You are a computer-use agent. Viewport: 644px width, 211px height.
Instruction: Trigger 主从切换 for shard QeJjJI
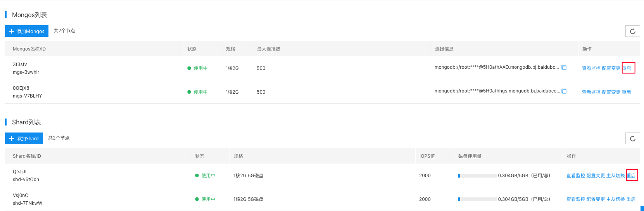click(x=616, y=176)
